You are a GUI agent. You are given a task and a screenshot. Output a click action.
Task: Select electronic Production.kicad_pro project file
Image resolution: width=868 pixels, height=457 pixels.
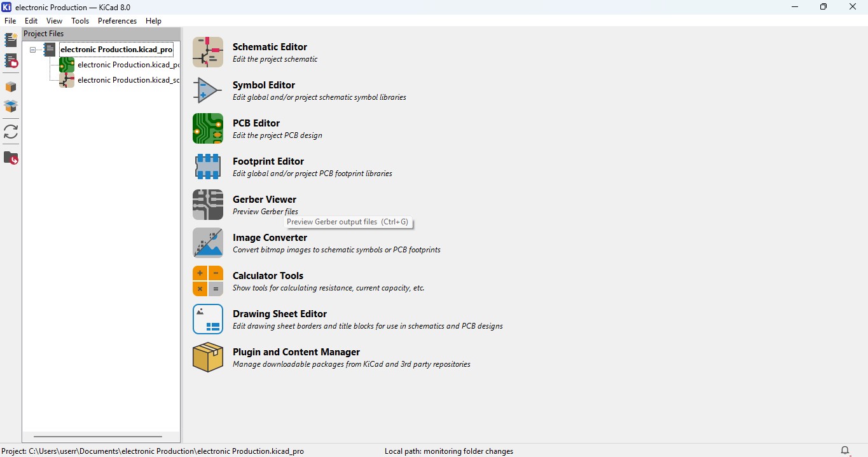(x=116, y=50)
